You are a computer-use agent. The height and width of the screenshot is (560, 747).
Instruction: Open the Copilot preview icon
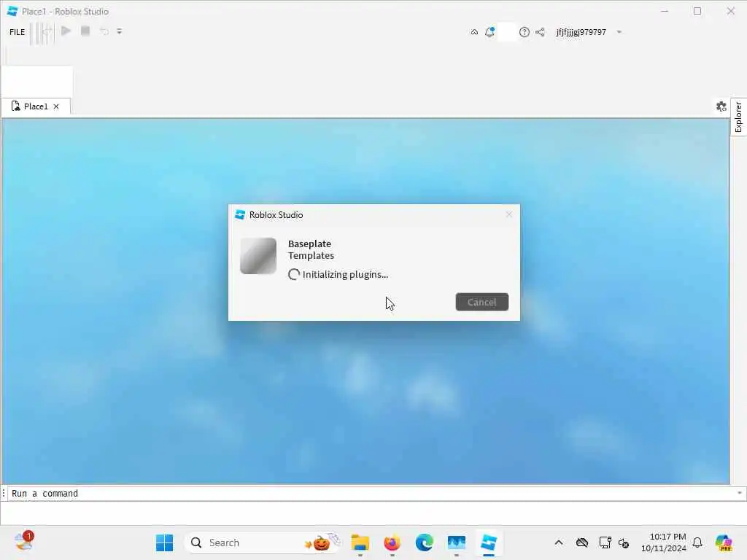(724, 542)
